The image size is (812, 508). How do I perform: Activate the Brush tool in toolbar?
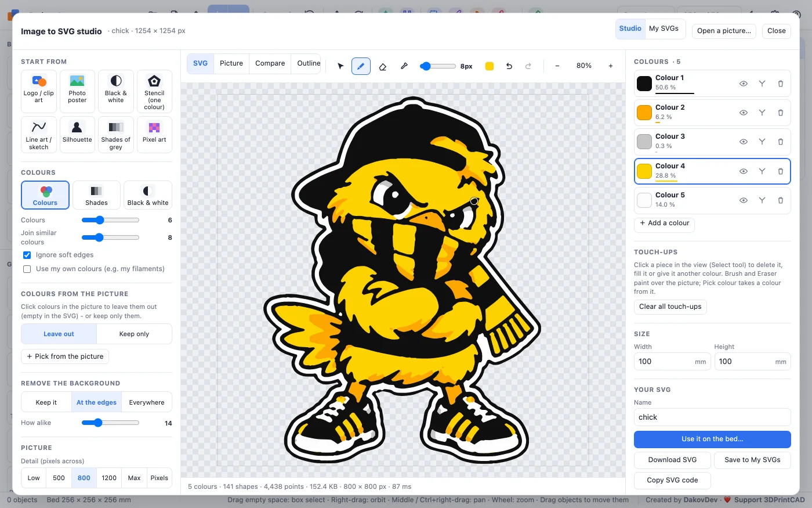[361, 66]
